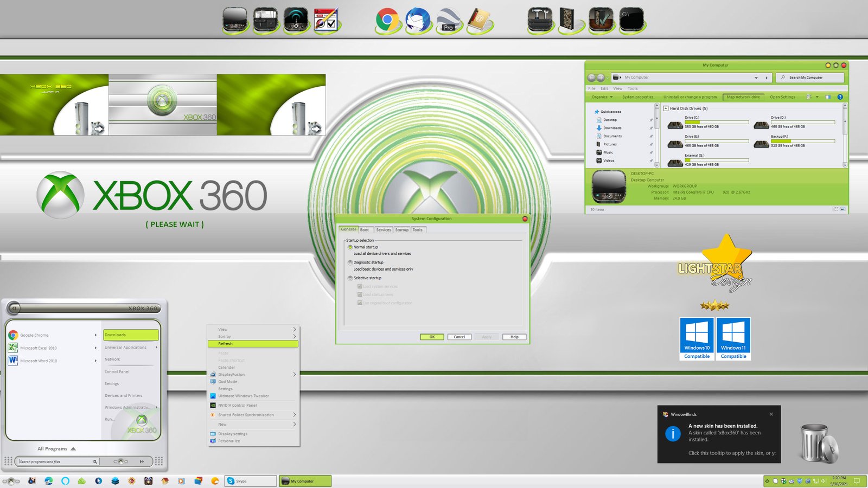Open Microsoft Edge from the taskbar
This screenshot has width=868, height=488.
click(x=49, y=481)
